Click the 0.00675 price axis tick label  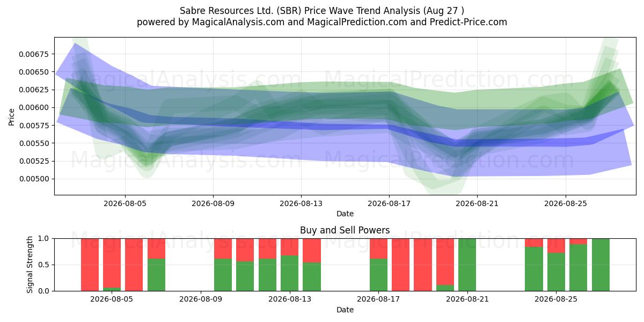point(35,54)
